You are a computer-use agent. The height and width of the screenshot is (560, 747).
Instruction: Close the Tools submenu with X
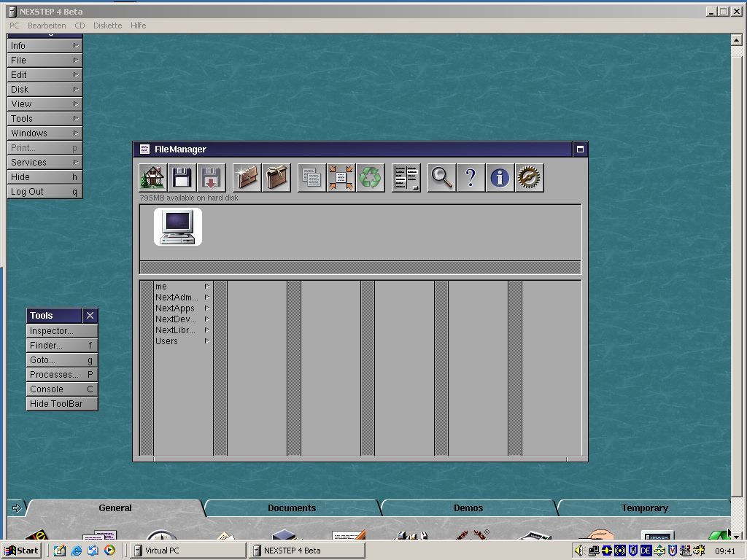[90, 315]
